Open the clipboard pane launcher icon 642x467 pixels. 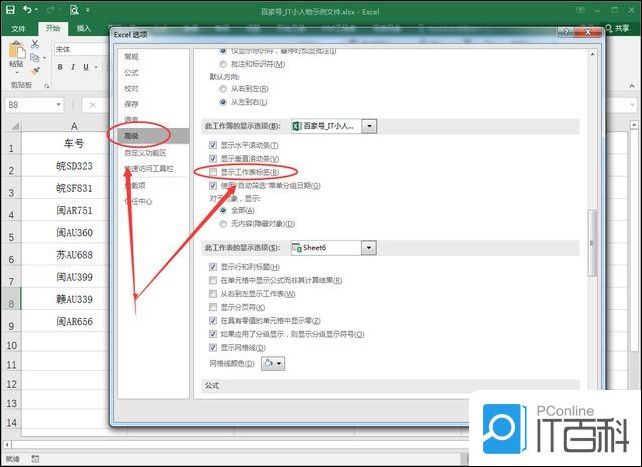[47, 86]
